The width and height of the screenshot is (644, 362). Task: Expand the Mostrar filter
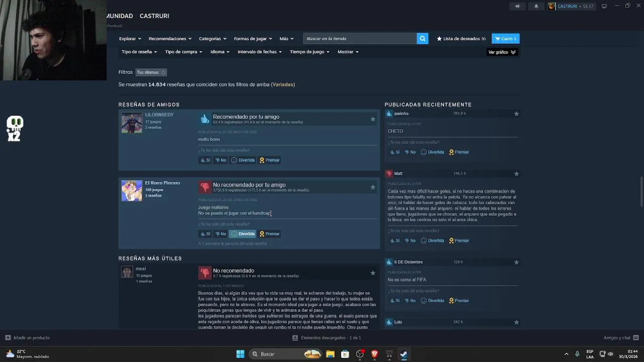(348, 52)
